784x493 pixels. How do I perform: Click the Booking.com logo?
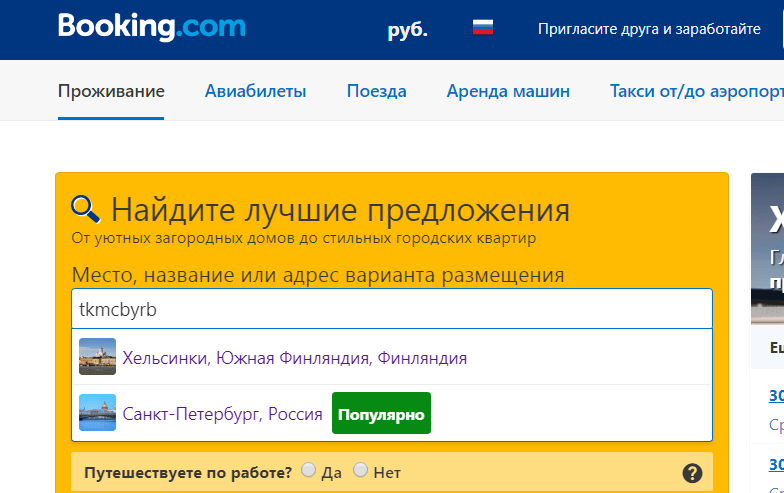click(152, 27)
